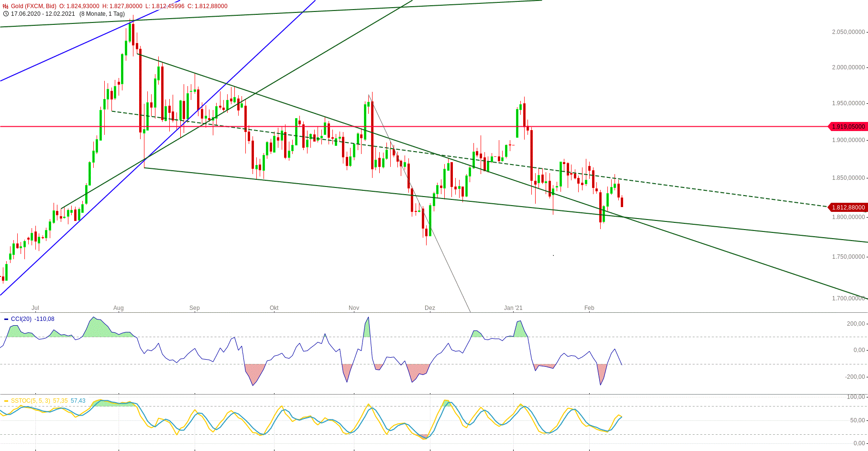Click the -200,00 label on the CCI axis
868x451 pixels.
point(855,377)
